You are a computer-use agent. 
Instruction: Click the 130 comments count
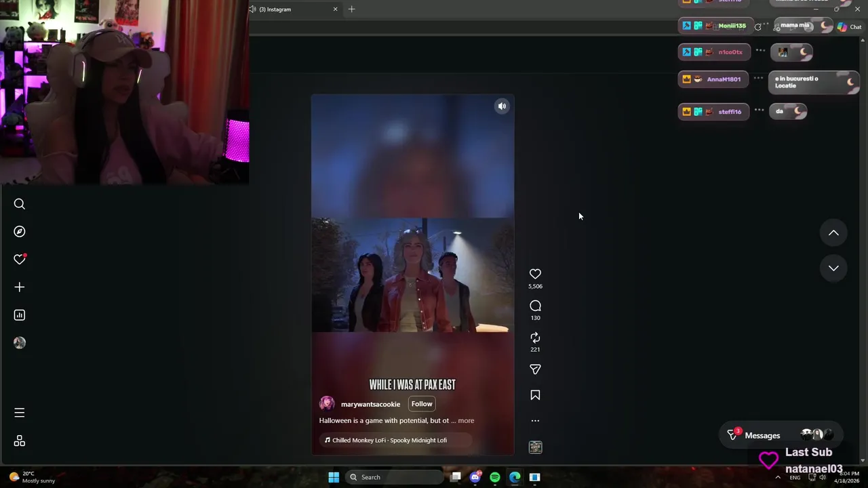pos(535,318)
